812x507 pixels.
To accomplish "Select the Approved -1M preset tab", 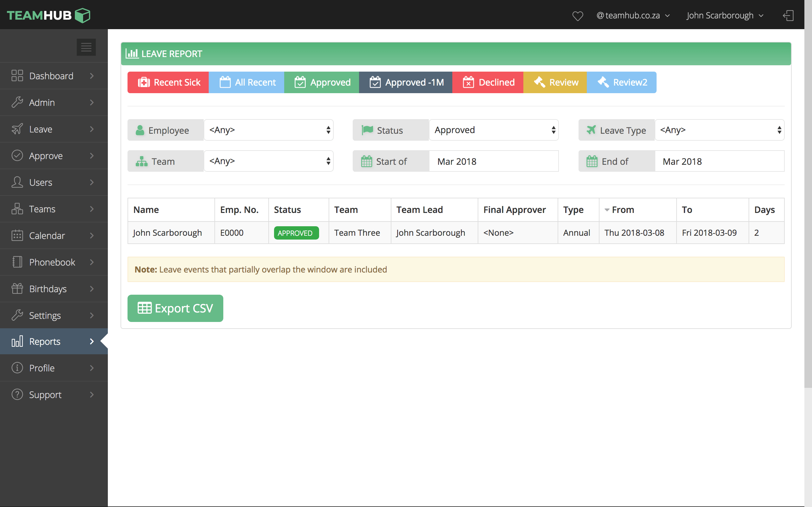I will click(406, 82).
